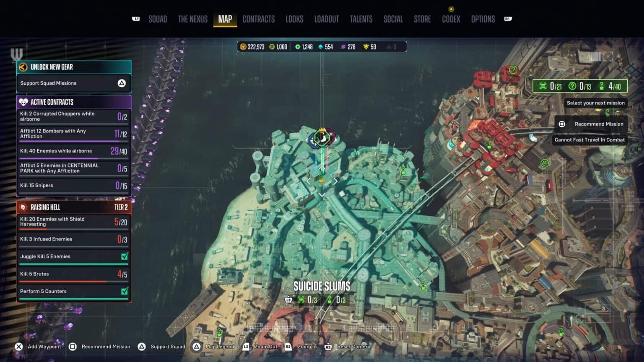
Task: Click the yellow resource icon showing 59
Action: [x=366, y=47]
